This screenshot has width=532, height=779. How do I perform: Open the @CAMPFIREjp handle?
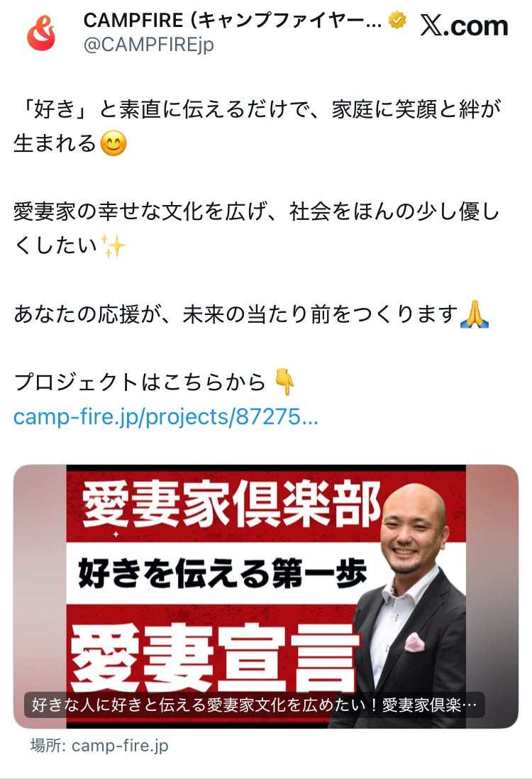pos(148,45)
